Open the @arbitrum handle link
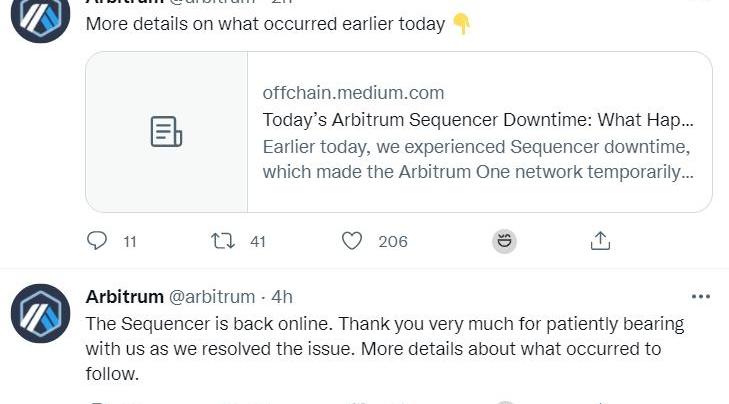This screenshot has width=729, height=404. [x=211, y=297]
